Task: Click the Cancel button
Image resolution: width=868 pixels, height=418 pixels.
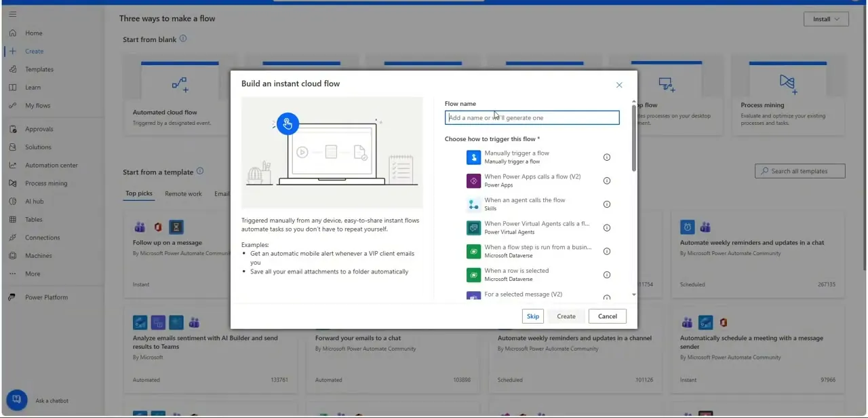Action: pyautogui.click(x=608, y=316)
